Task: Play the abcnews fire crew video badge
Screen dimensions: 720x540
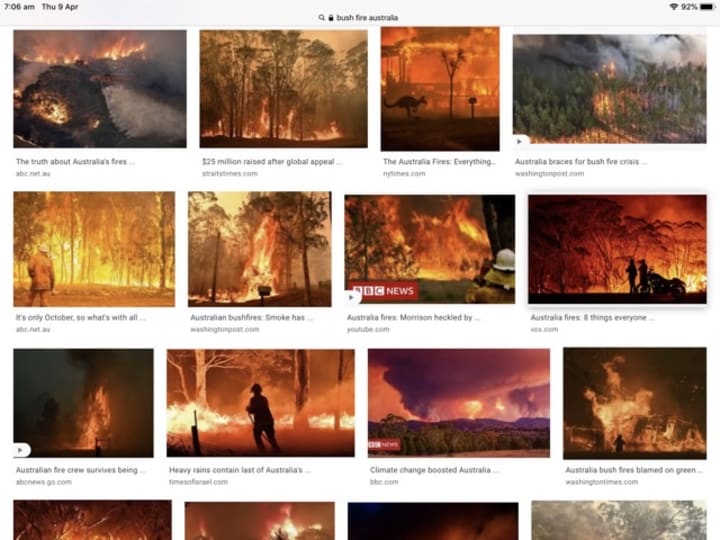Action: pos(21,450)
